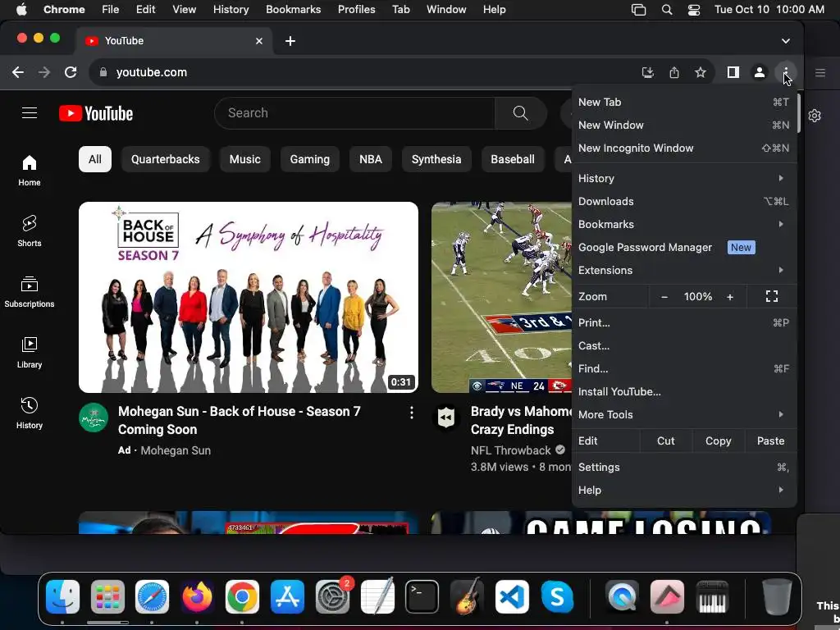Open Home in YouTube sidebar
This screenshot has width=840, height=630.
click(x=30, y=171)
